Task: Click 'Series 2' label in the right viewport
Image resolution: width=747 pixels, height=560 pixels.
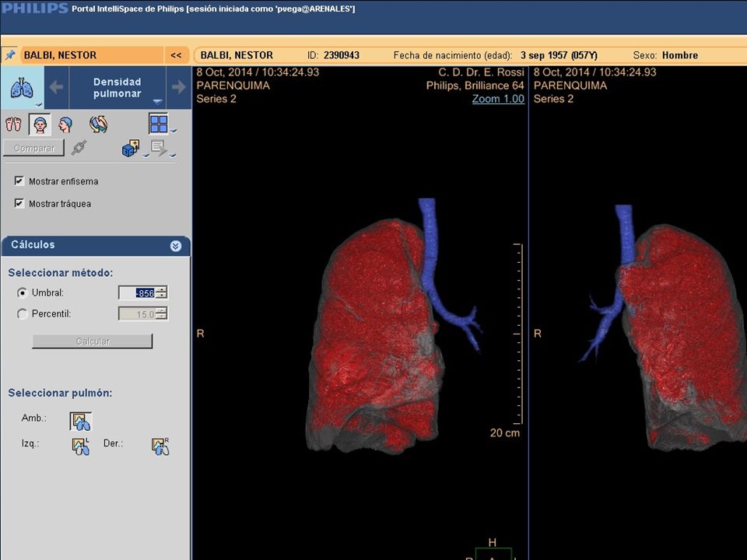Action: [x=553, y=99]
